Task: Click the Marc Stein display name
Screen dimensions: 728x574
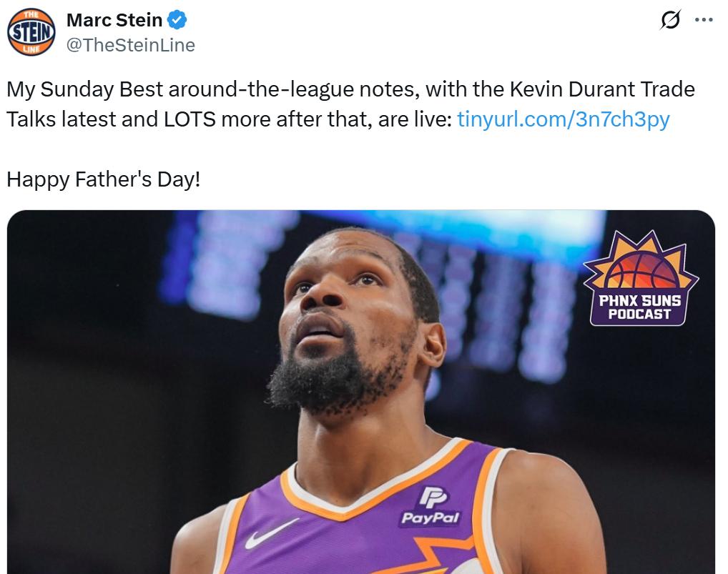Action: tap(114, 20)
